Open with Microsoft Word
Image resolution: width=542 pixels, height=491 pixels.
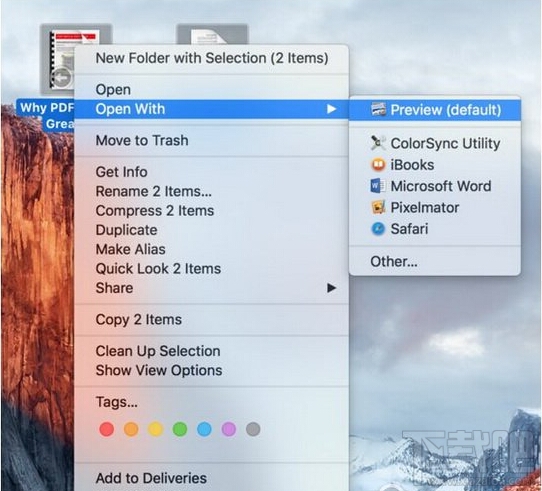435,186
